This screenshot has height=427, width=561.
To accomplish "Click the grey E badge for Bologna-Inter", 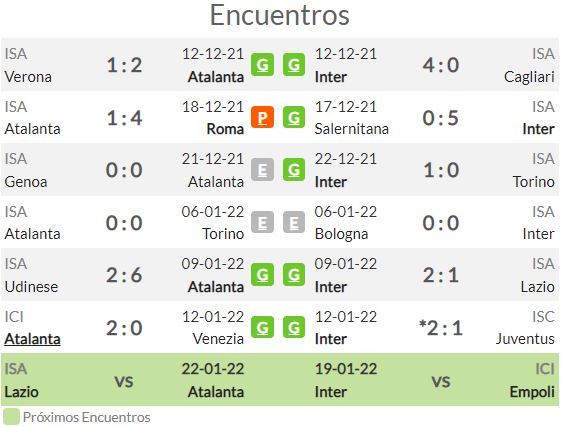I will pos(294,222).
